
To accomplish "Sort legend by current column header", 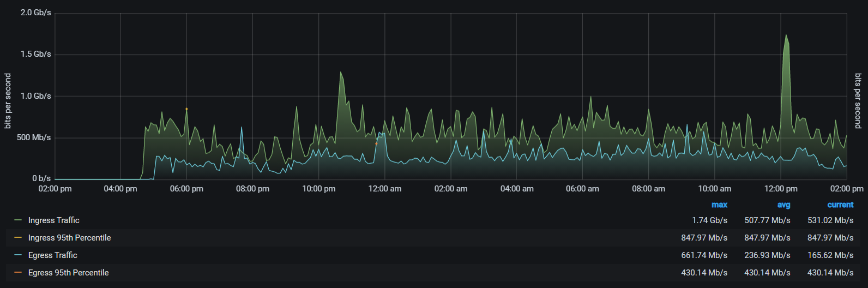I will coord(840,205).
